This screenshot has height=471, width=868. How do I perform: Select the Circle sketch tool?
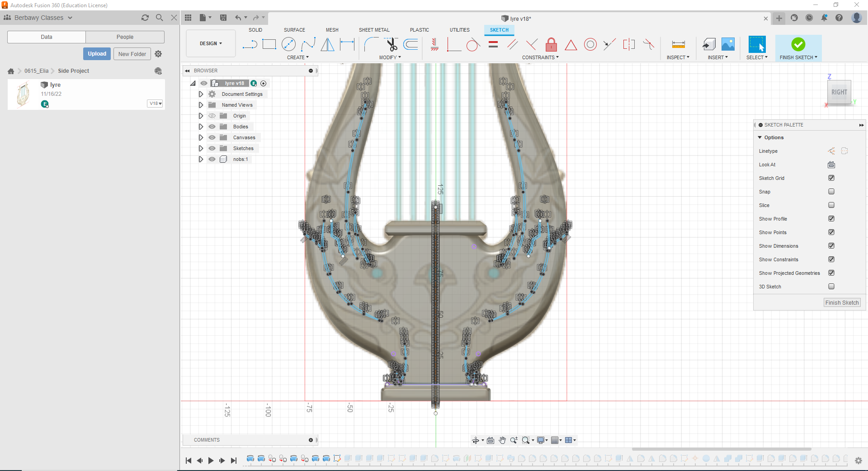[x=288, y=44]
